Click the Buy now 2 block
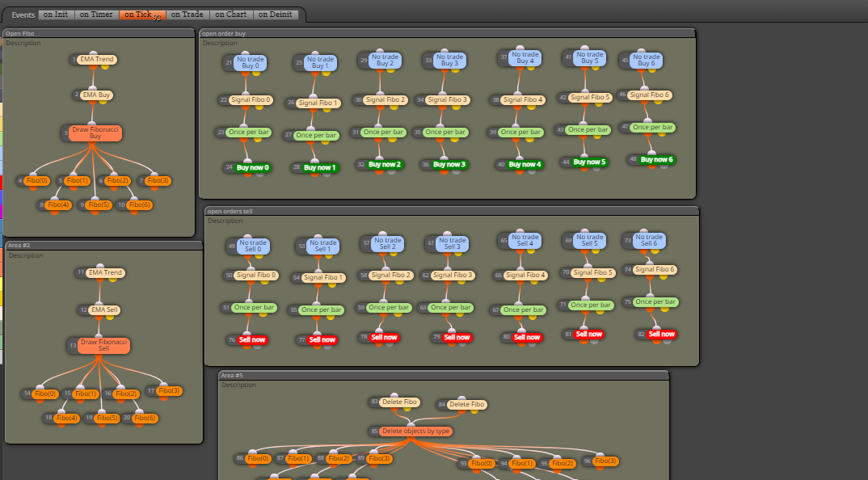This screenshot has width=868, height=480. click(x=385, y=164)
